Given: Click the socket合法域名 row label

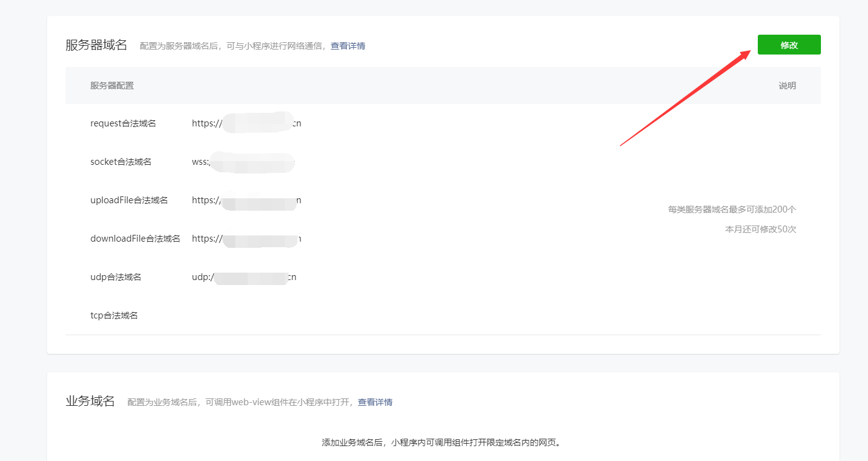Looking at the screenshot, I should (121, 162).
